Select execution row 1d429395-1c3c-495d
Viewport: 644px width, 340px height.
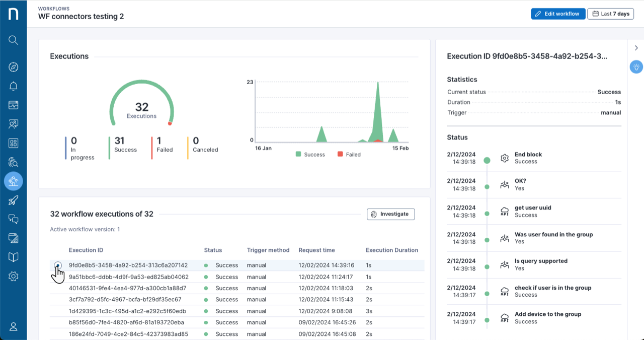point(127,311)
